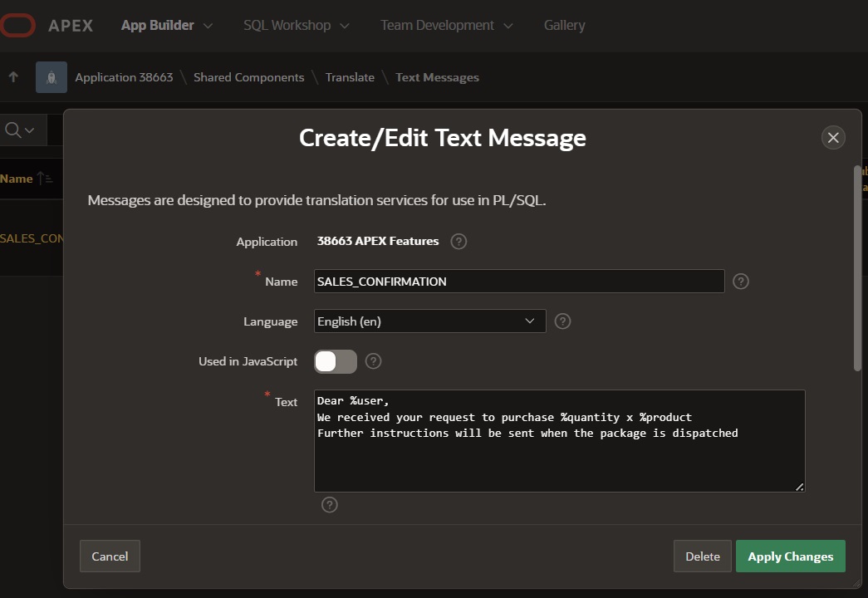Click the Apply Changes button
The image size is (868, 598).
(x=791, y=556)
